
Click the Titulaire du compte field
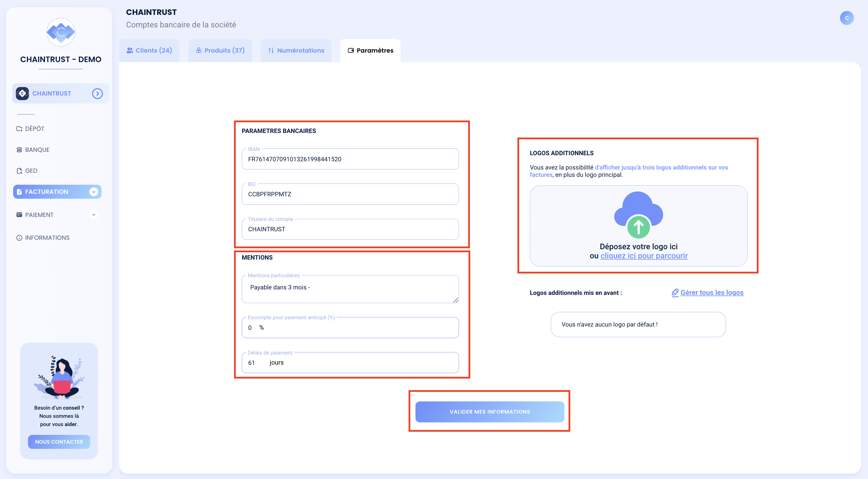pyautogui.click(x=350, y=229)
